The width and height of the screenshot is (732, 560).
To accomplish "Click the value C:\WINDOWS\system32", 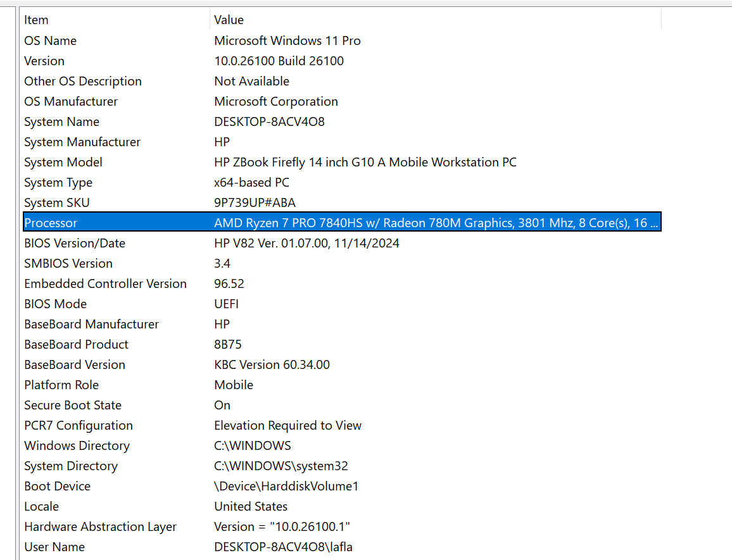I will coord(281,466).
